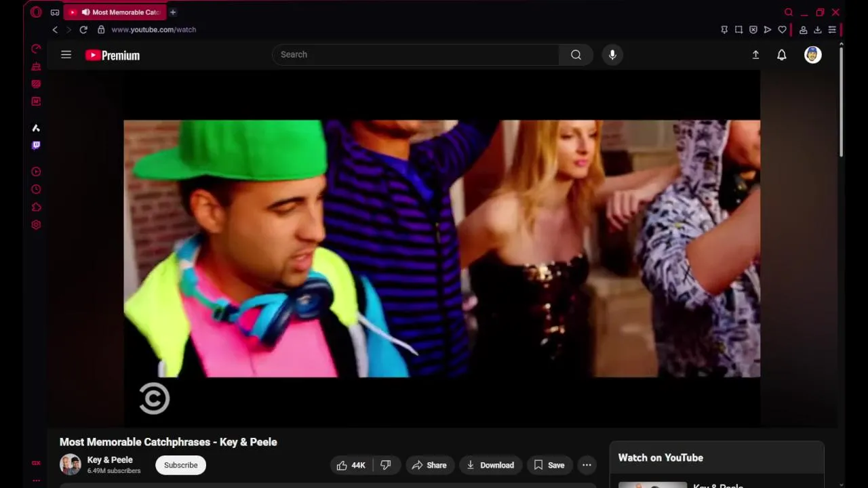
Task: Click the video player to pause
Action: (441, 249)
